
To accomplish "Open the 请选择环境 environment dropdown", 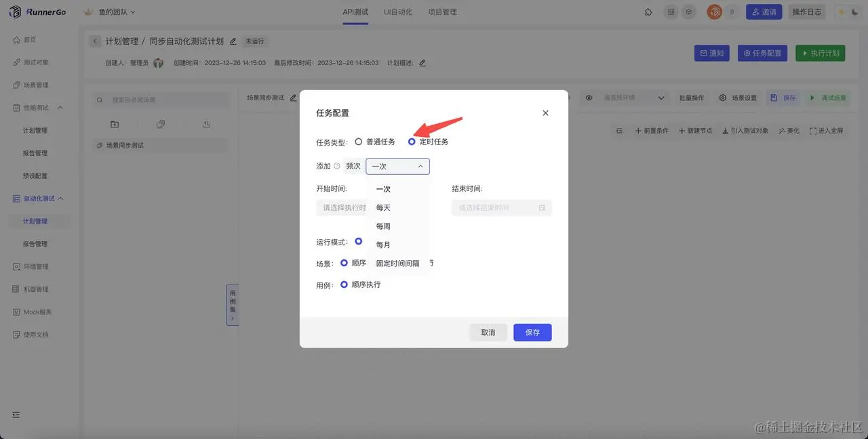I will pyautogui.click(x=634, y=98).
